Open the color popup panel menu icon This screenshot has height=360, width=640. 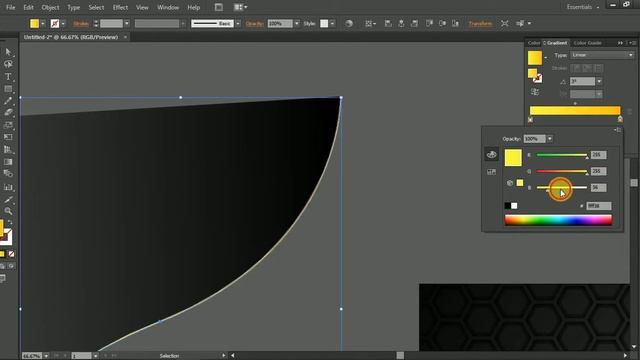click(x=618, y=130)
